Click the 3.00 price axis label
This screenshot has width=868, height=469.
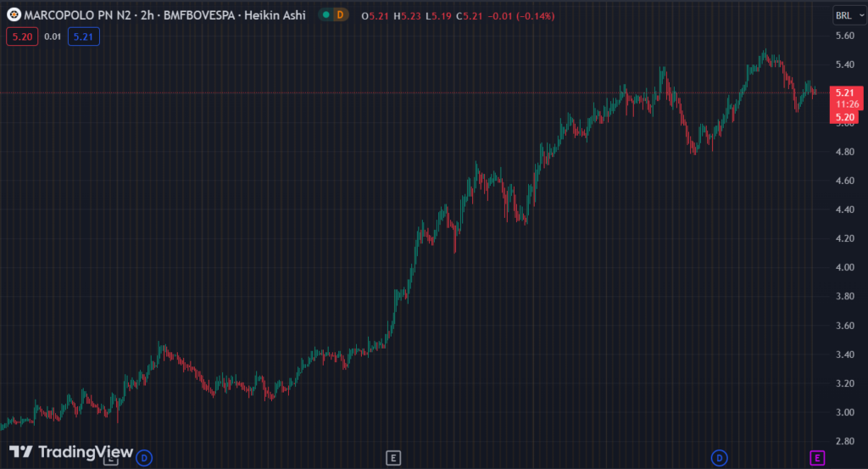pos(845,412)
